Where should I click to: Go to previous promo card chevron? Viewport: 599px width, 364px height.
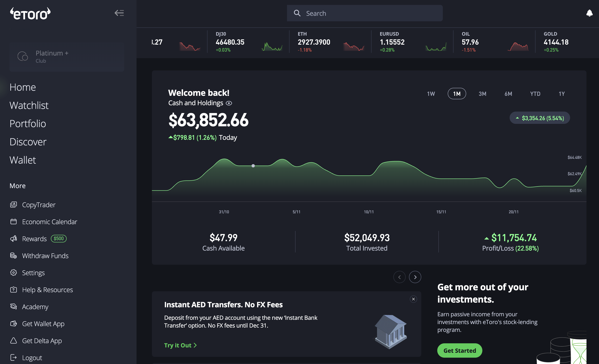coord(399,277)
